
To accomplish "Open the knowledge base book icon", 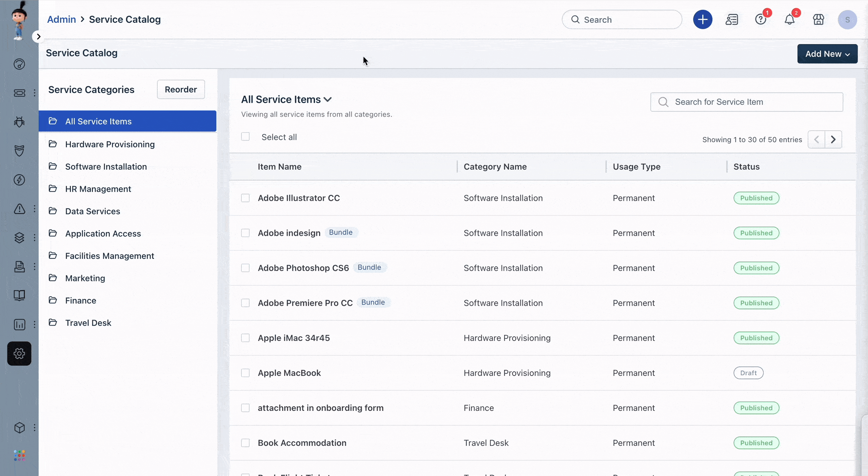I will [x=19, y=295].
